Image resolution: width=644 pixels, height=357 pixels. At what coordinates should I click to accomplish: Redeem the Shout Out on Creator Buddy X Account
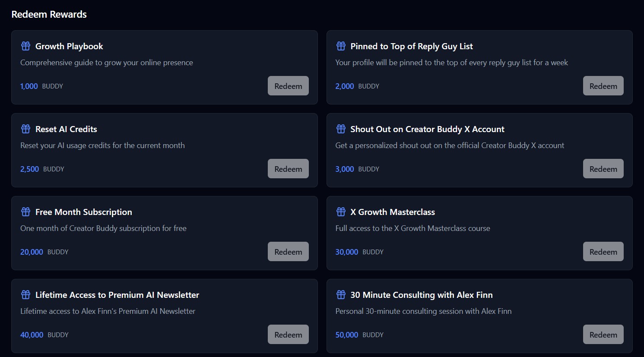coord(603,168)
